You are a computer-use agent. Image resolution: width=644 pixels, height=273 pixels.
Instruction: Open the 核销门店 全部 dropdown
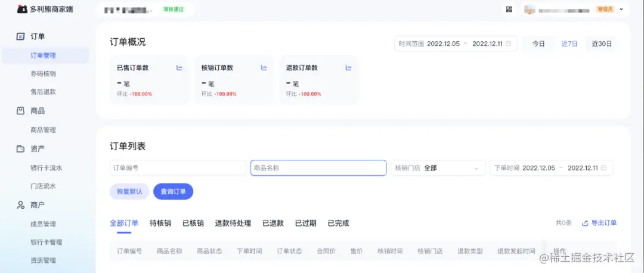tap(437, 168)
